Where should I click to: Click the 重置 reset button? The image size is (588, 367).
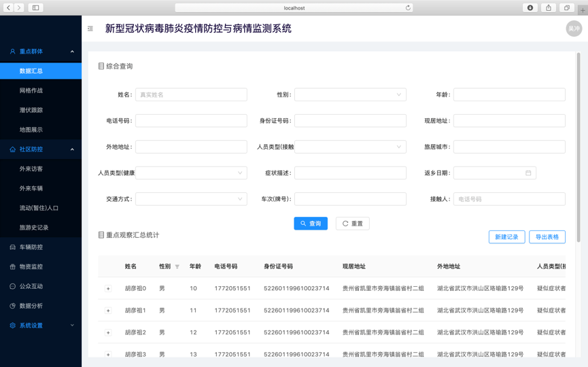(353, 224)
